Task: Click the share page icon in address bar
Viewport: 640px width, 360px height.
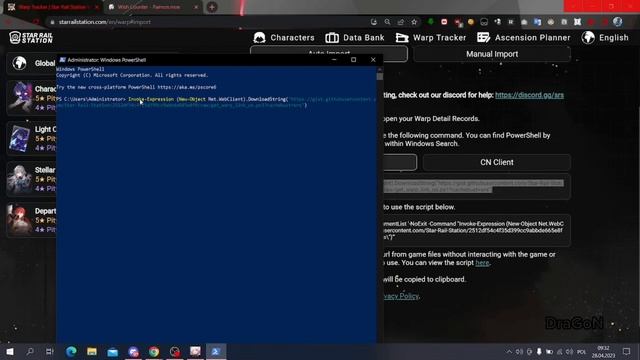Action: (x=401, y=22)
